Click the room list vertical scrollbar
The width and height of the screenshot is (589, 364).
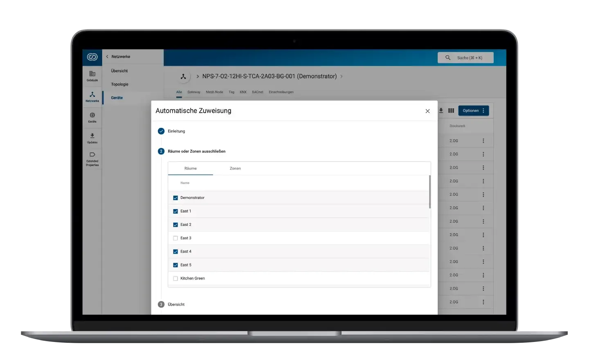click(429, 192)
